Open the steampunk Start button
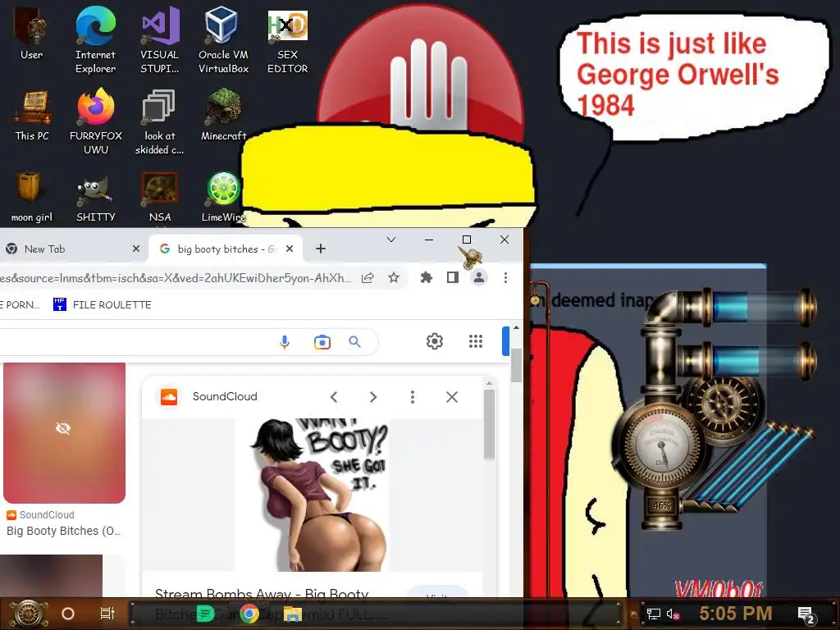 pyautogui.click(x=28, y=614)
